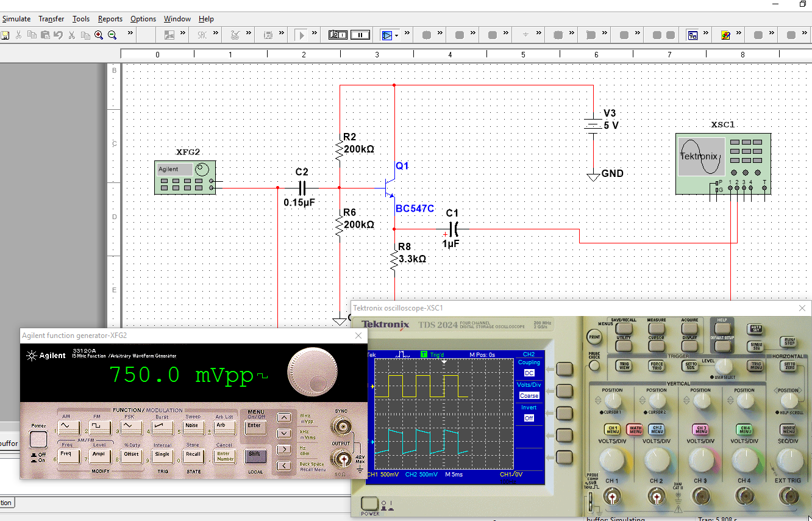The image size is (812, 521).
Task: Open dropdown arrow beside interactive simulation icon
Action: click(397, 35)
